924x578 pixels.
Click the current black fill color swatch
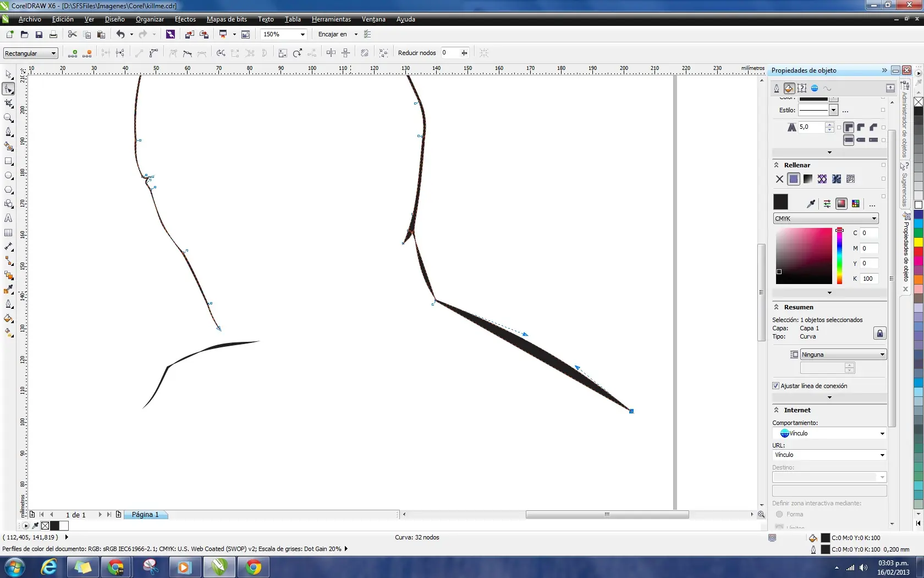(780, 202)
